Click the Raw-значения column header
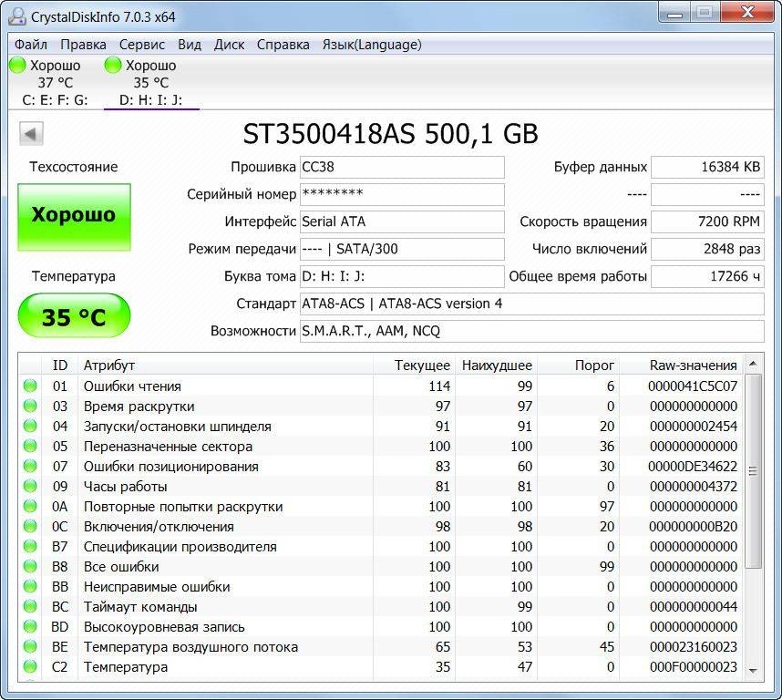The width and height of the screenshot is (782, 700). 681,365
